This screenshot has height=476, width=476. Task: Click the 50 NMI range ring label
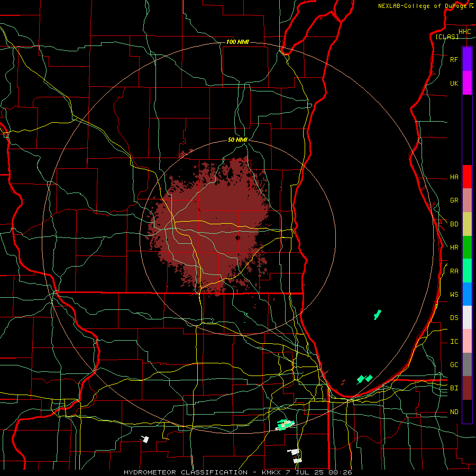(237, 140)
